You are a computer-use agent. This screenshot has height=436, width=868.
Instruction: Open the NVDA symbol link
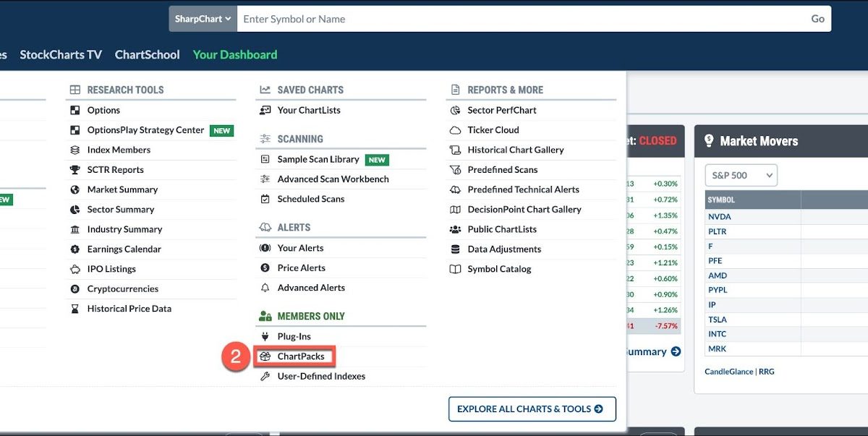[720, 217]
